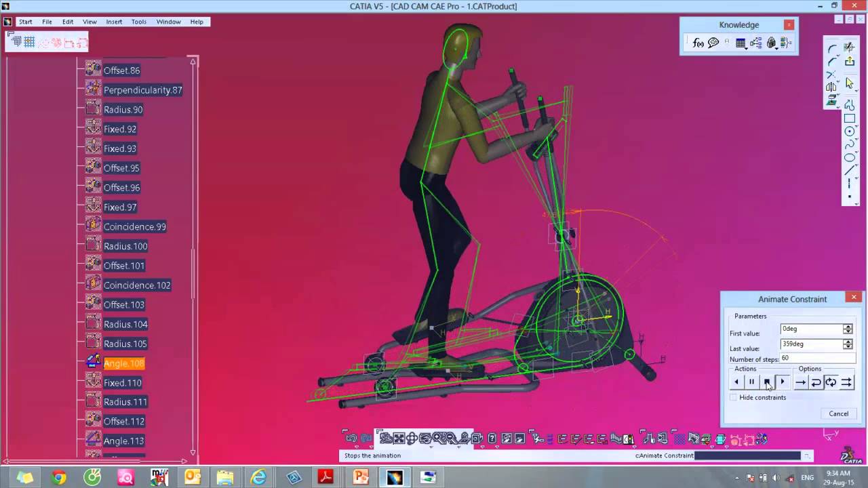Open the File menu
The image size is (868, 488).
click(47, 22)
